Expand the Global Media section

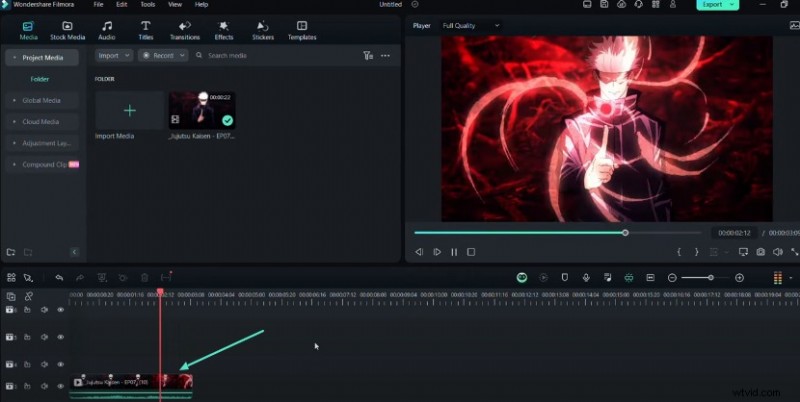40,100
